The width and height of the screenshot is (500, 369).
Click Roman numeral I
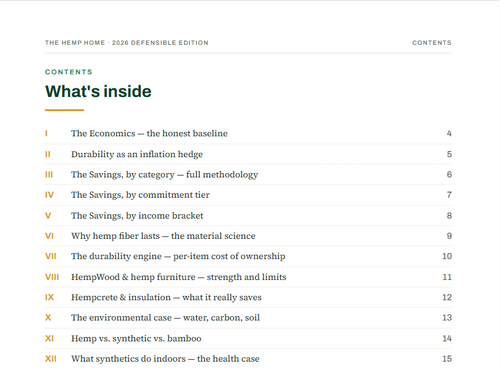pyautogui.click(x=46, y=134)
